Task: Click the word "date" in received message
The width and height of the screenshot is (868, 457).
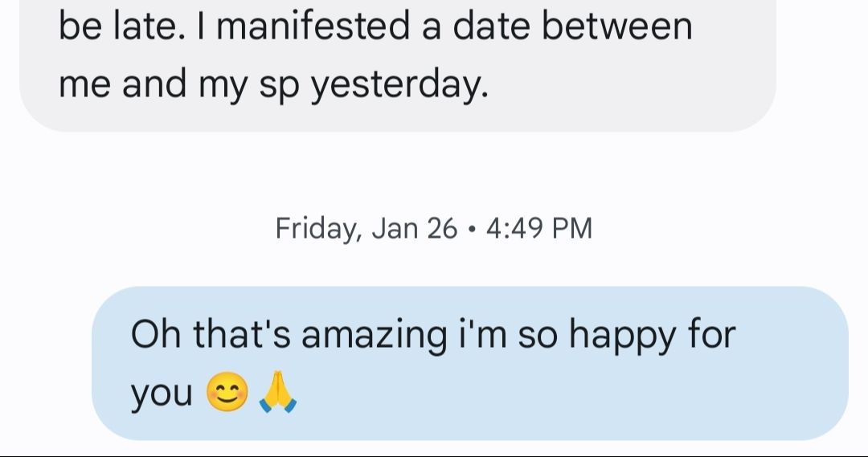Action: coord(491,27)
